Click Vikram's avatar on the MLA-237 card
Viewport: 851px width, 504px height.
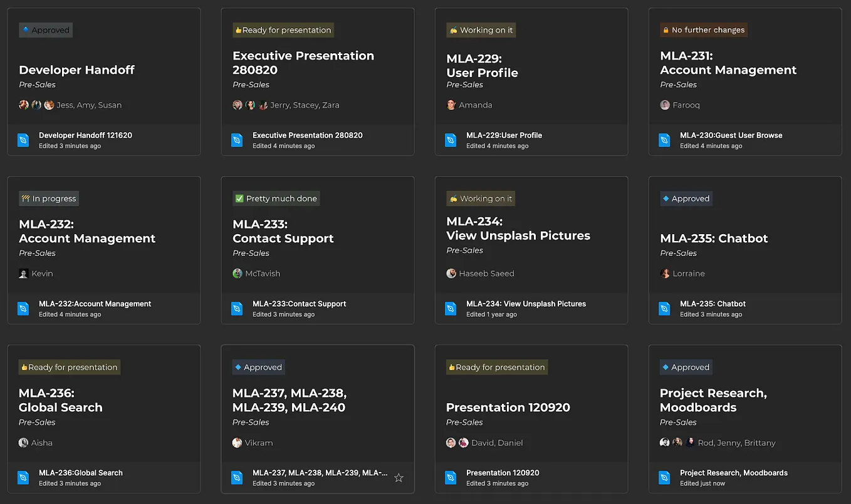(237, 442)
